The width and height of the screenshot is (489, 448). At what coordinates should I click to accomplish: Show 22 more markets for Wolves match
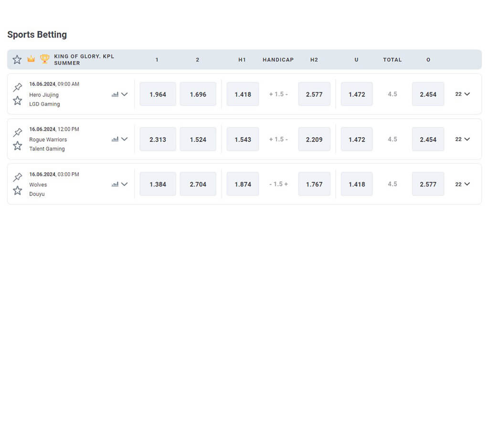(x=462, y=184)
